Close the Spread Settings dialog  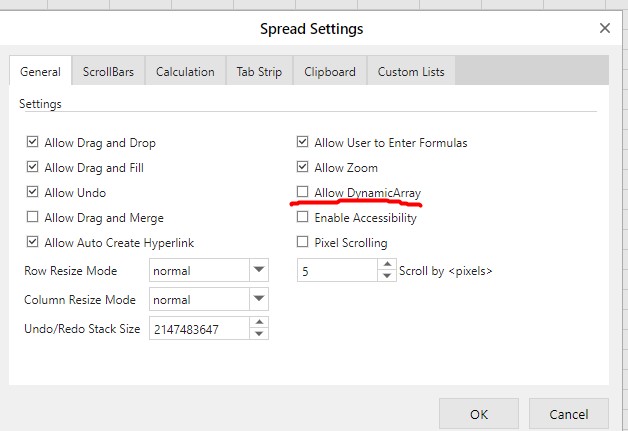(x=604, y=28)
